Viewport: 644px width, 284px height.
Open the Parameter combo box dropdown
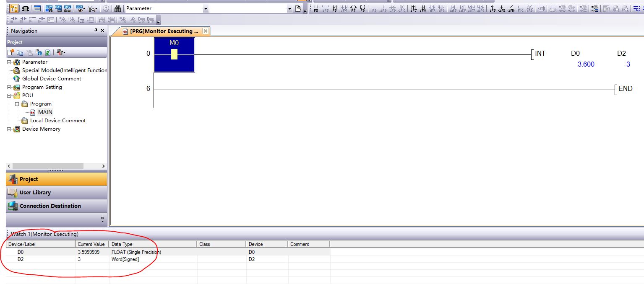pyautogui.click(x=206, y=9)
